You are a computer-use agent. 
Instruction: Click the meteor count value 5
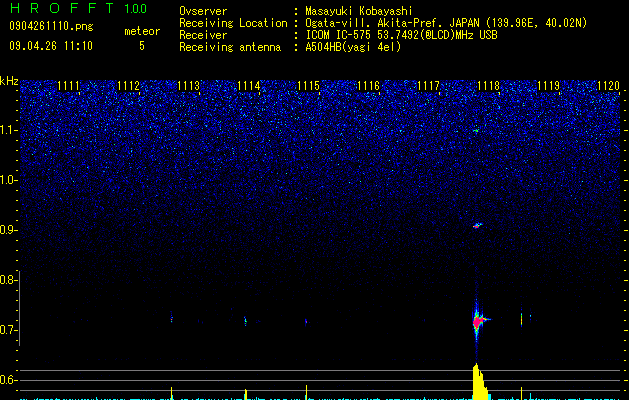click(x=142, y=46)
